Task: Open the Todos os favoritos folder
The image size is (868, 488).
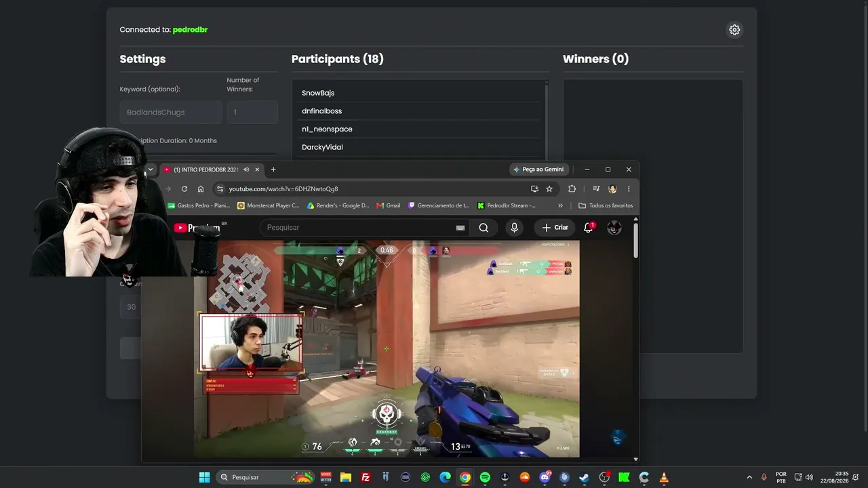Action: click(606, 205)
